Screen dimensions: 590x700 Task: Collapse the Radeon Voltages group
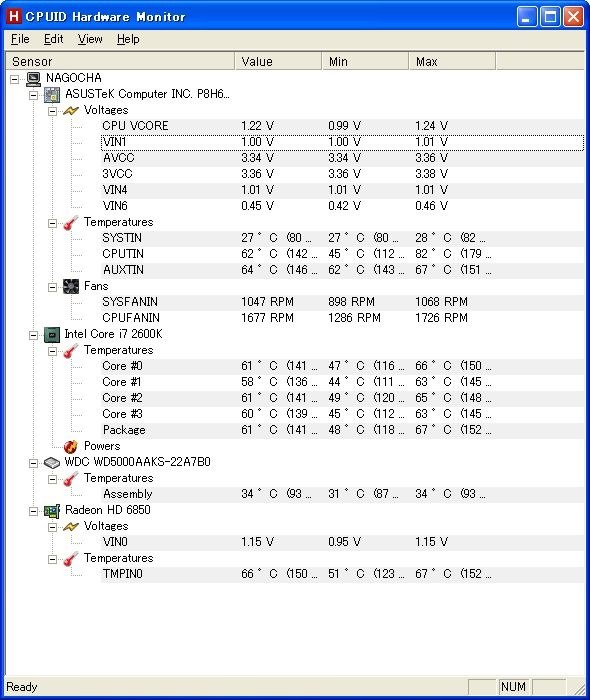(x=52, y=527)
